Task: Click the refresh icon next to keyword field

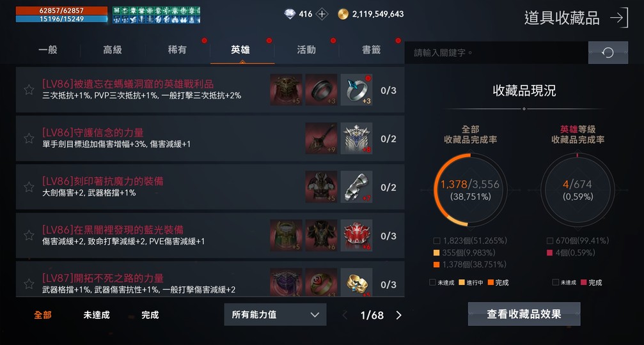Action: click(x=608, y=52)
